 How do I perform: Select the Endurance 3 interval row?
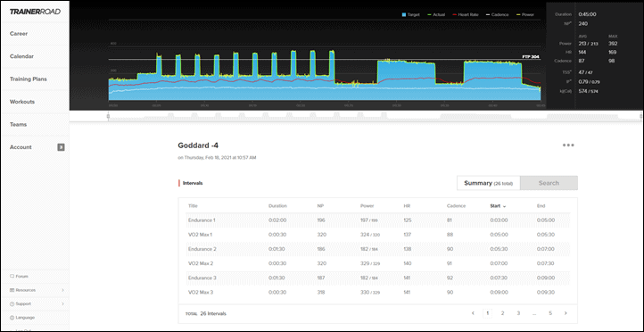tap(378, 278)
